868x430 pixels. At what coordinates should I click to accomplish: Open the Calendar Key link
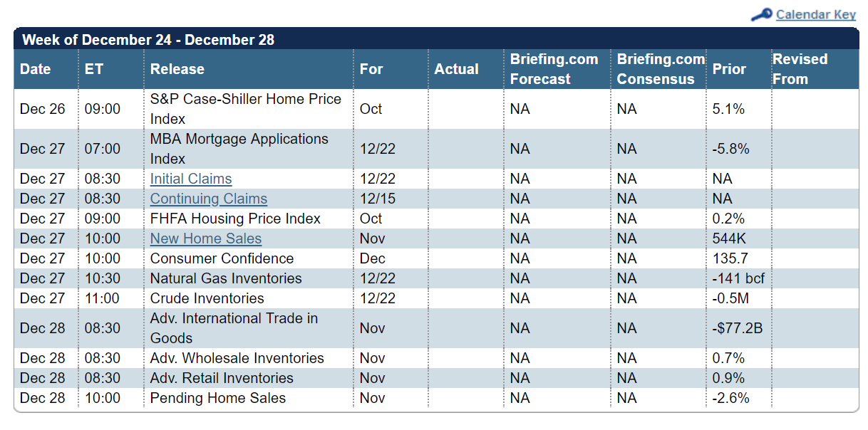(x=816, y=14)
